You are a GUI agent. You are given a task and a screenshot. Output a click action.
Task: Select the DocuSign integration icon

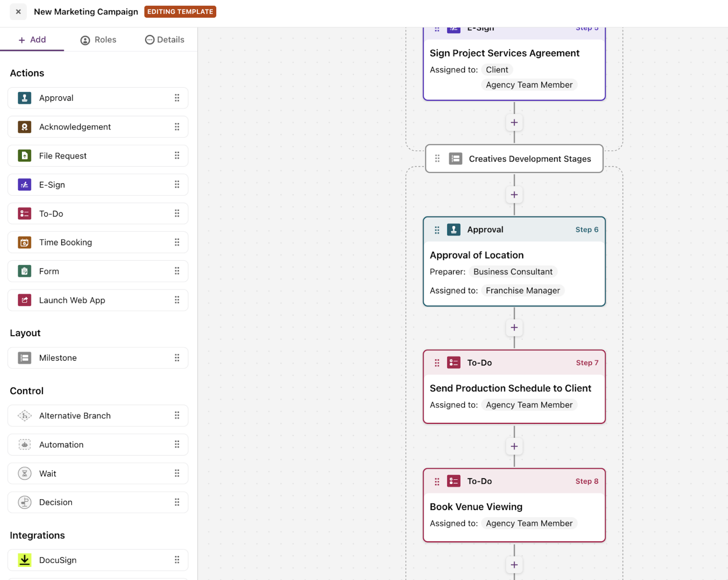tap(24, 560)
